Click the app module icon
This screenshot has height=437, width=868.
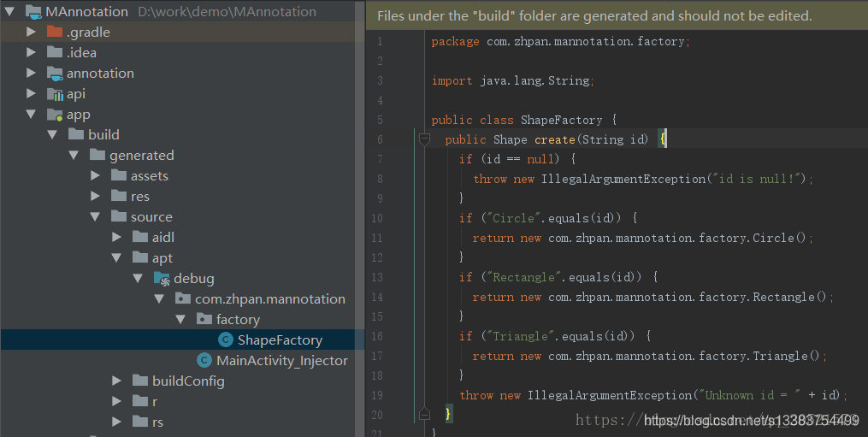pos(54,114)
